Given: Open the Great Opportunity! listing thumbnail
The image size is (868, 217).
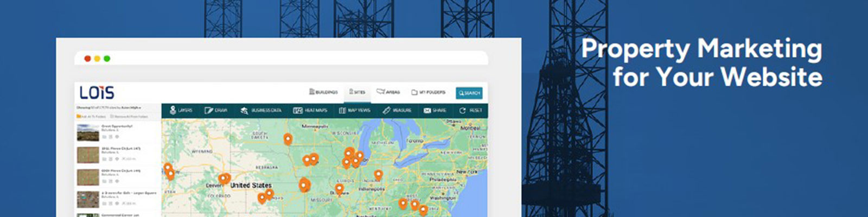Looking at the screenshot, I should pos(87,132).
